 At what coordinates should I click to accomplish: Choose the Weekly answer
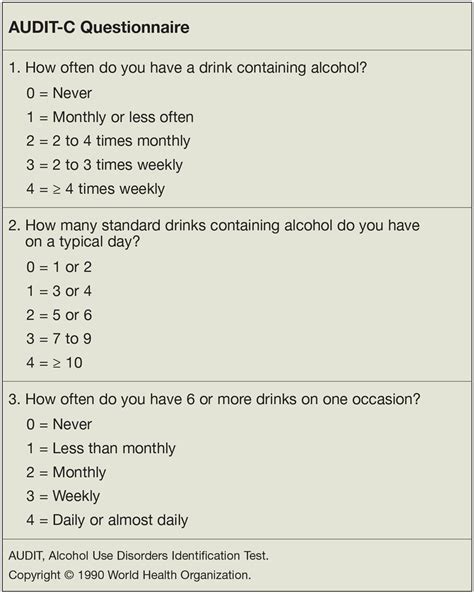63,496
